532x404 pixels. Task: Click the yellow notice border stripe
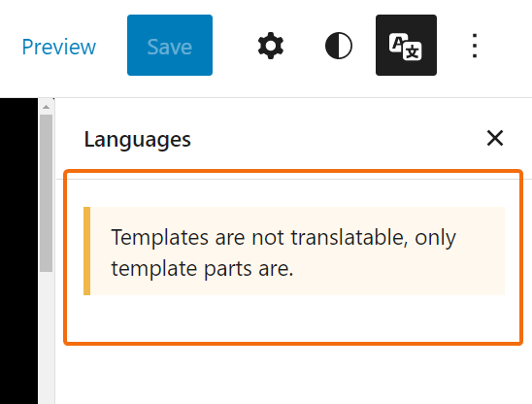coord(86,251)
